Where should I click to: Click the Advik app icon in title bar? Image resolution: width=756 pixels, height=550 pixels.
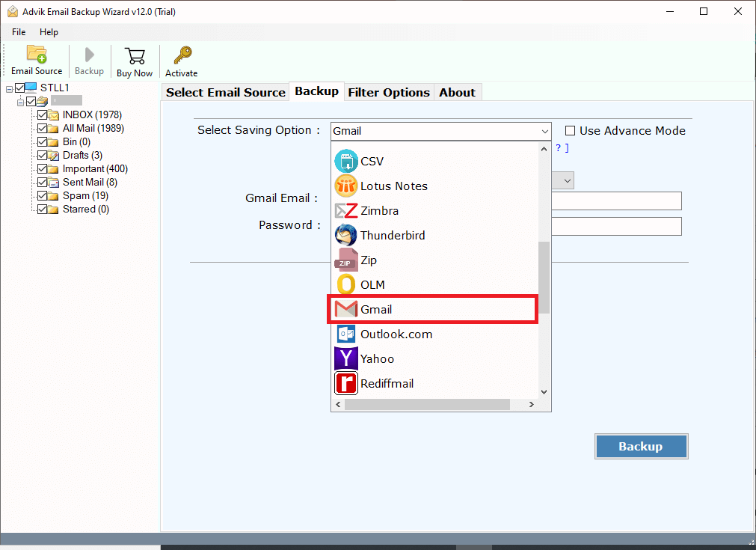click(x=13, y=11)
